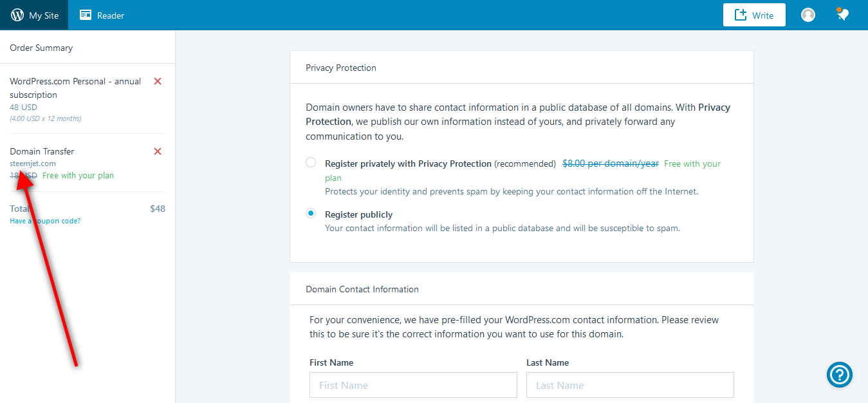Select Register privately with Privacy Protection
The width and height of the screenshot is (868, 403).
[311, 162]
